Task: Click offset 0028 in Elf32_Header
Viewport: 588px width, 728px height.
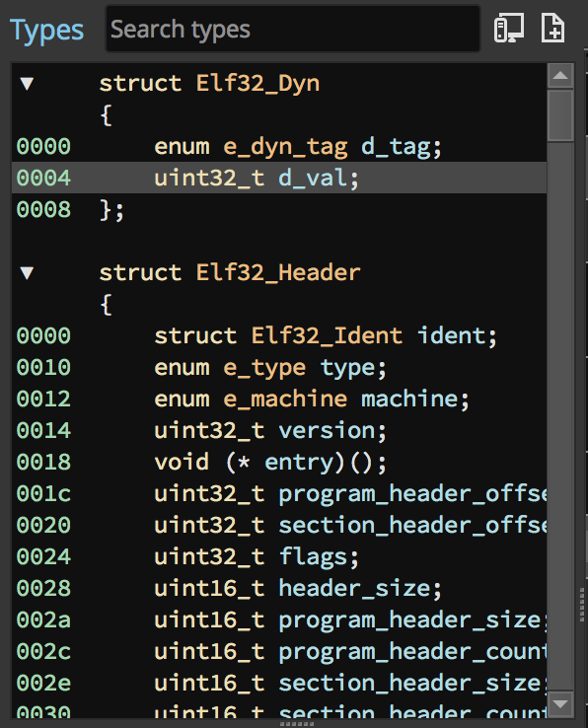Action: [x=43, y=589]
